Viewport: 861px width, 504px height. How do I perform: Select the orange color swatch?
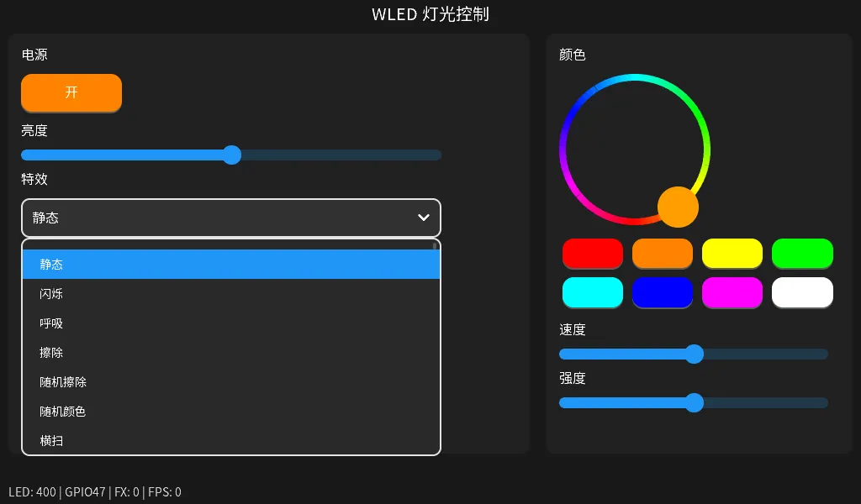tap(663, 254)
